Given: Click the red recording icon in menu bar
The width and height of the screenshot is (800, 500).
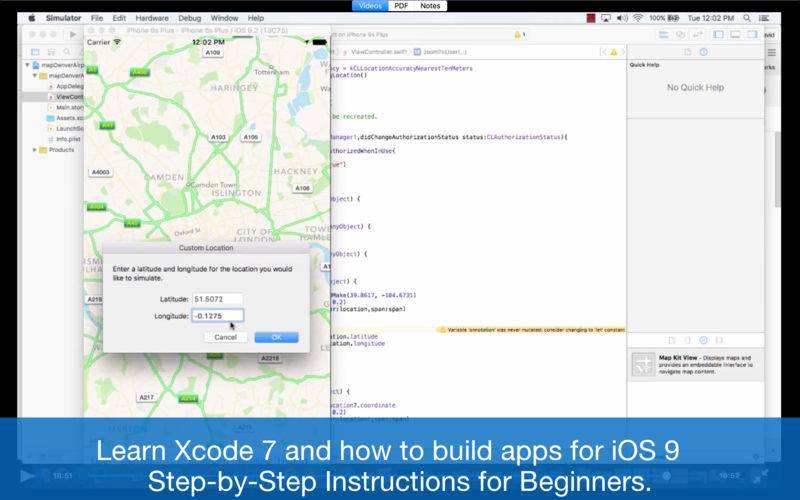Looking at the screenshot, I should pos(591,18).
